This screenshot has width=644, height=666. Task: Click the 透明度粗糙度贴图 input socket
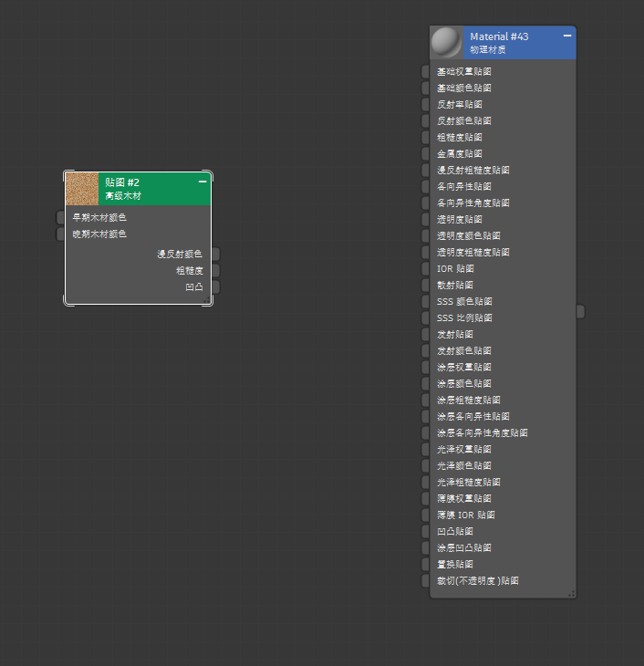[425, 253]
